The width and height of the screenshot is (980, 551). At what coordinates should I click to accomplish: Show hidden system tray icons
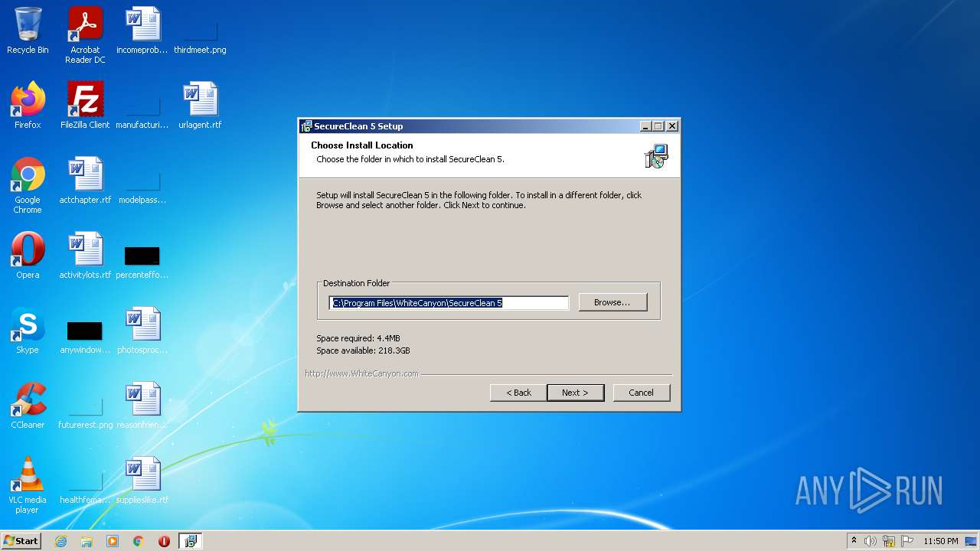point(854,541)
